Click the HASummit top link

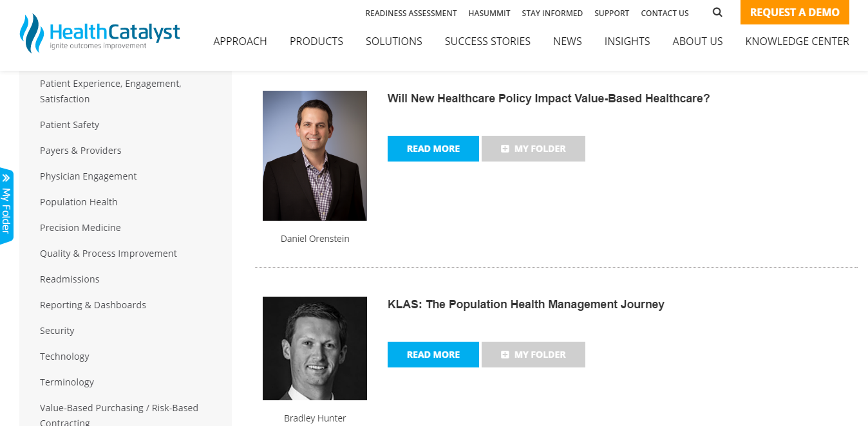489,13
